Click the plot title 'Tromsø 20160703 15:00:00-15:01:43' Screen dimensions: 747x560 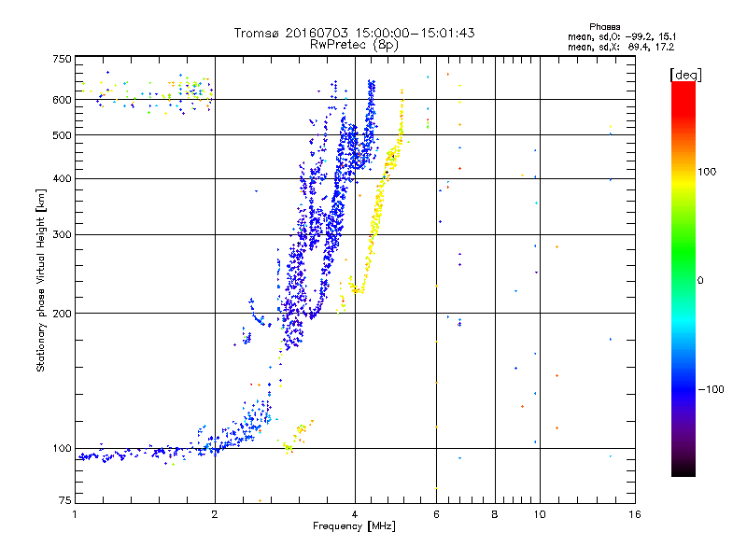(354, 33)
